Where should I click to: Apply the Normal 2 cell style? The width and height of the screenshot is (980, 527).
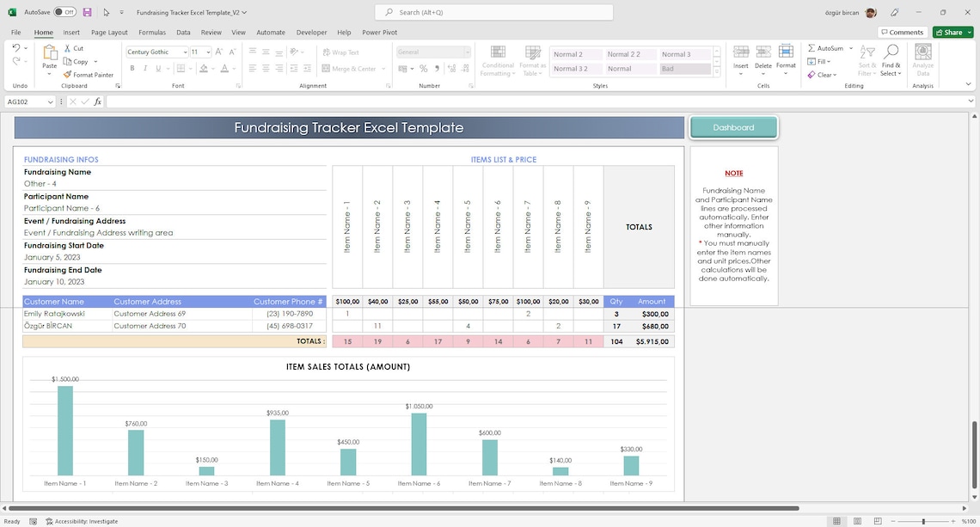[576, 54]
